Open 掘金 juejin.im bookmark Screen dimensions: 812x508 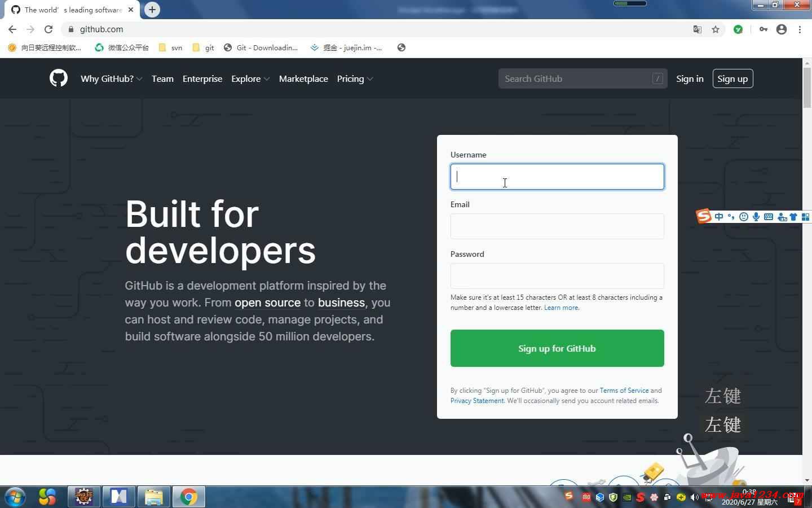pyautogui.click(x=346, y=47)
